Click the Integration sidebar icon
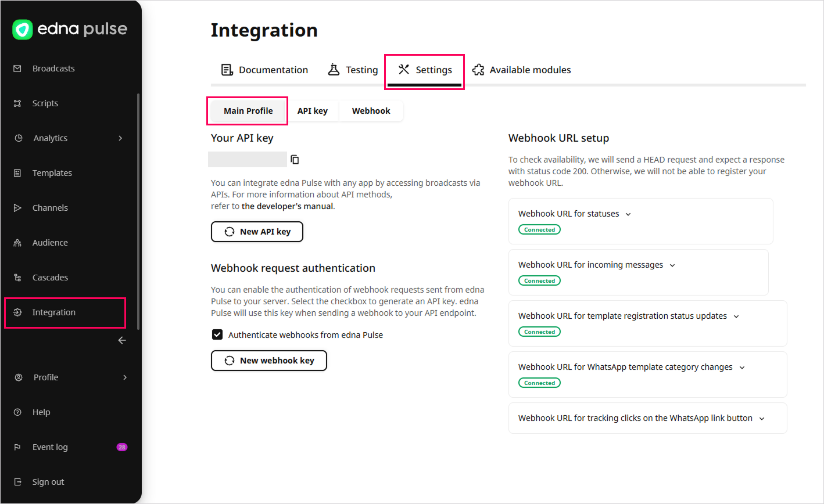Viewport: 824px width, 504px height. pyautogui.click(x=17, y=312)
